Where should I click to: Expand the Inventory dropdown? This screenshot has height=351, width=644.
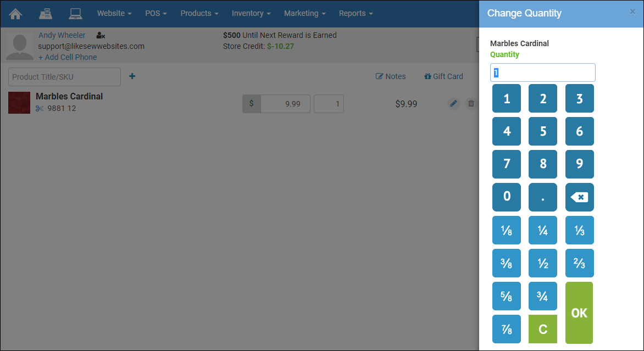[251, 13]
